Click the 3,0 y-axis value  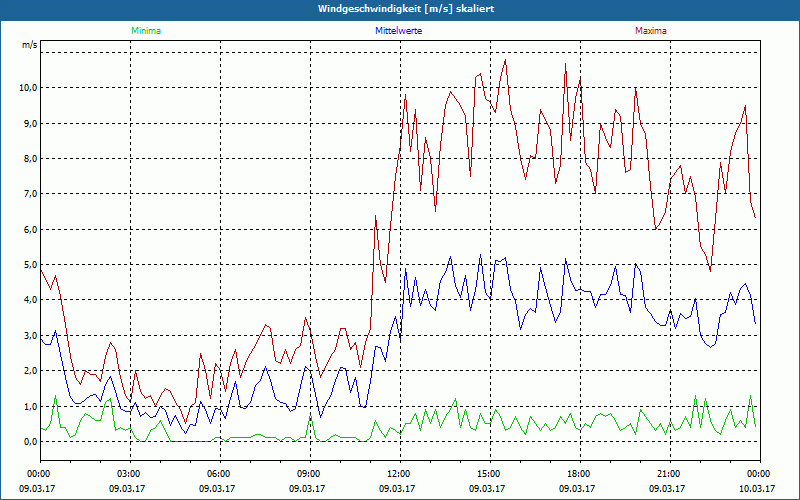coord(31,336)
